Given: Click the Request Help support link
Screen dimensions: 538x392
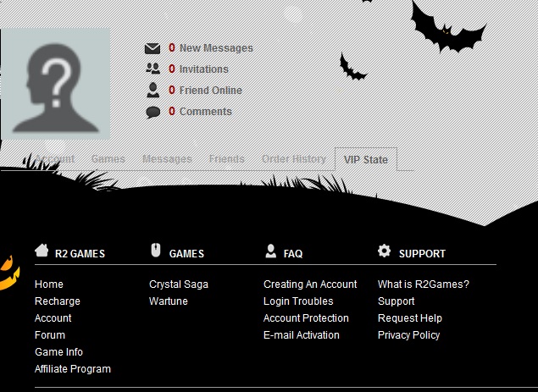Looking at the screenshot, I should (410, 318).
